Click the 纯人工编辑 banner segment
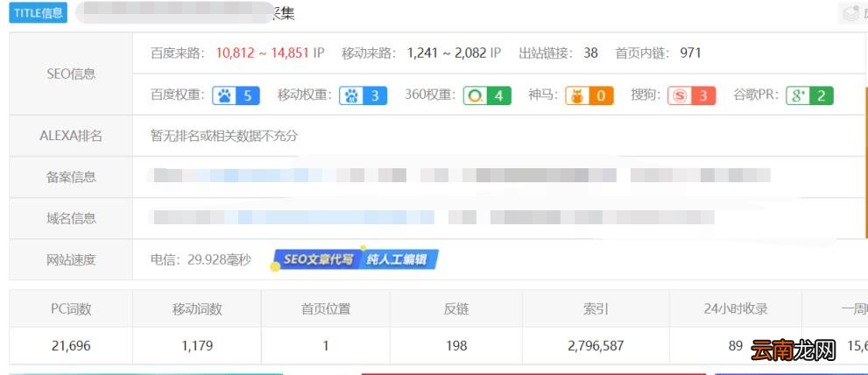The height and width of the screenshot is (375, 868). tap(399, 259)
